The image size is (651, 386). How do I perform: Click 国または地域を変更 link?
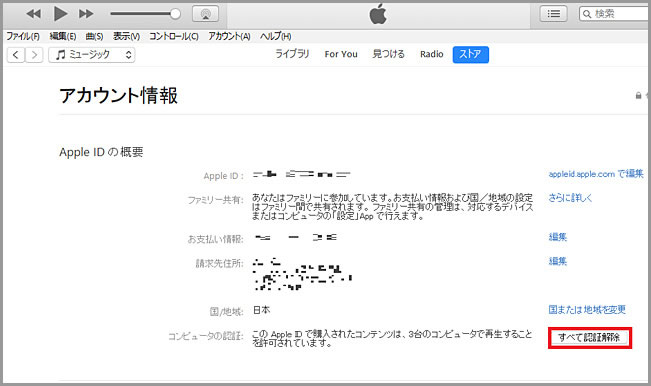click(x=587, y=310)
